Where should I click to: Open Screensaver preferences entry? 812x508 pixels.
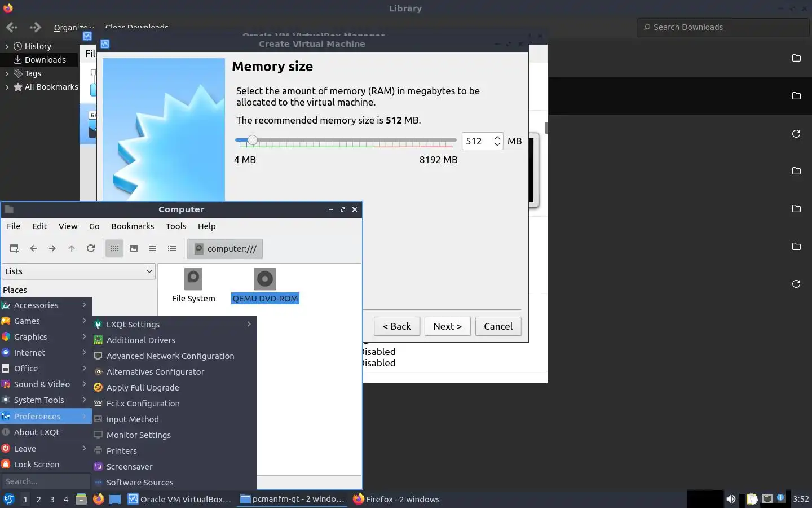click(x=175, y=467)
